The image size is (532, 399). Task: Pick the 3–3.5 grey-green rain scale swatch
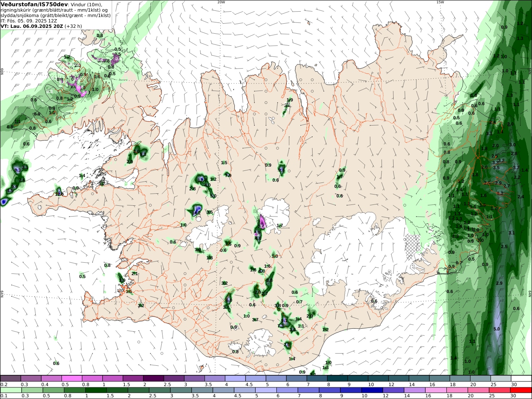[181, 390]
